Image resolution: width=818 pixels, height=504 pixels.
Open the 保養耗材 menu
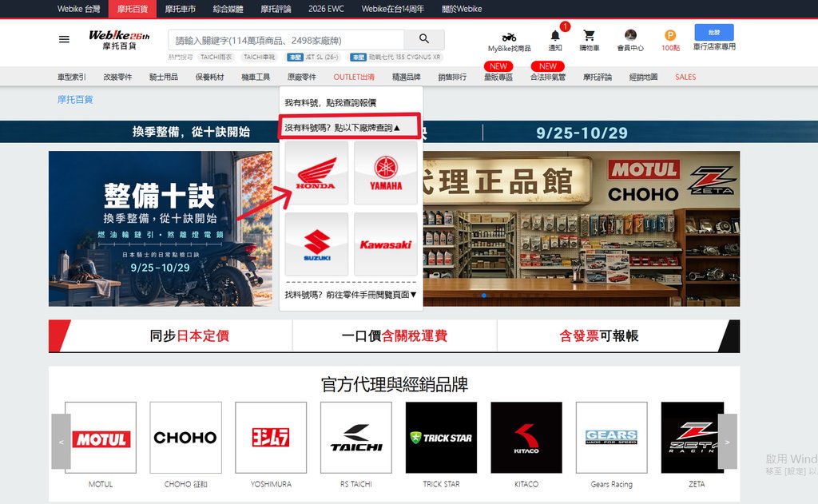click(x=210, y=77)
